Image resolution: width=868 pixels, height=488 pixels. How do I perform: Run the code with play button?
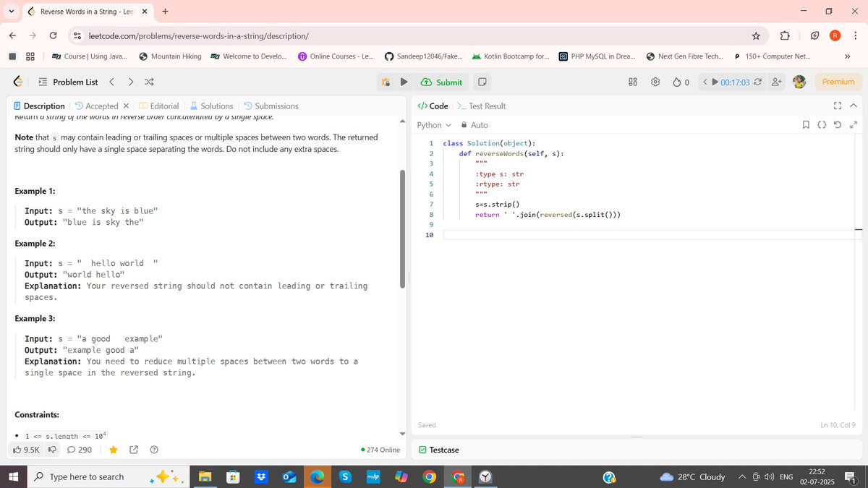404,82
